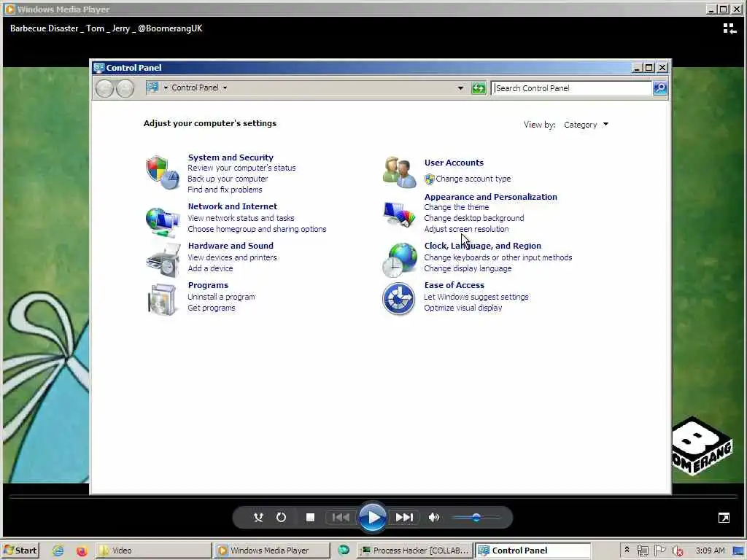Image resolution: width=747 pixels, height=560 pixels.
Task: Click the volume icon in system tray
Action: [x=677, y=551]
